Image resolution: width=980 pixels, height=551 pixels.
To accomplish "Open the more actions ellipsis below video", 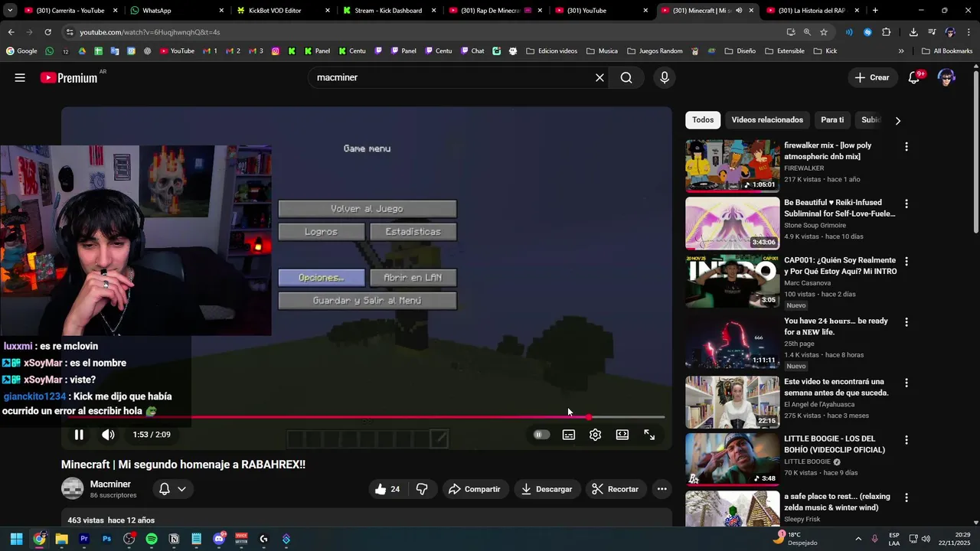I will (x=662, y=489).
